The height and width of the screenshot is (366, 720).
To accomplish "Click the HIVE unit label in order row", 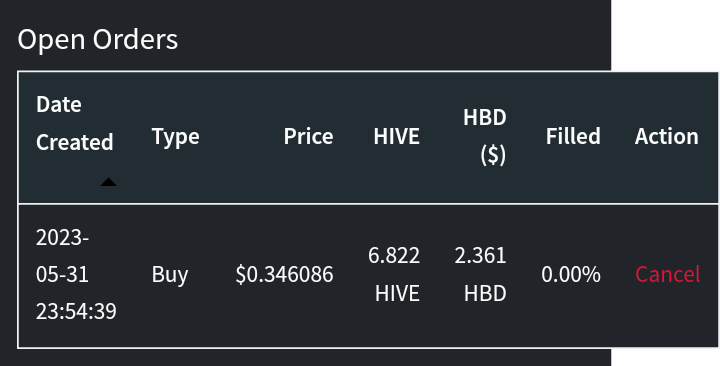I will 397,293.
